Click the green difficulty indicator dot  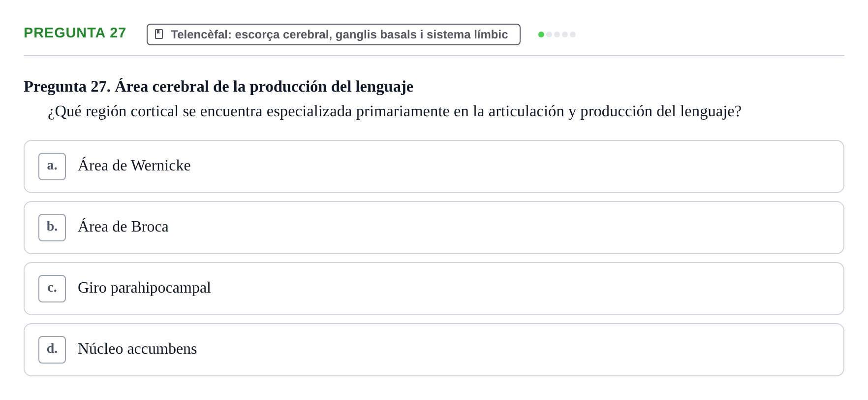point(541,34)
